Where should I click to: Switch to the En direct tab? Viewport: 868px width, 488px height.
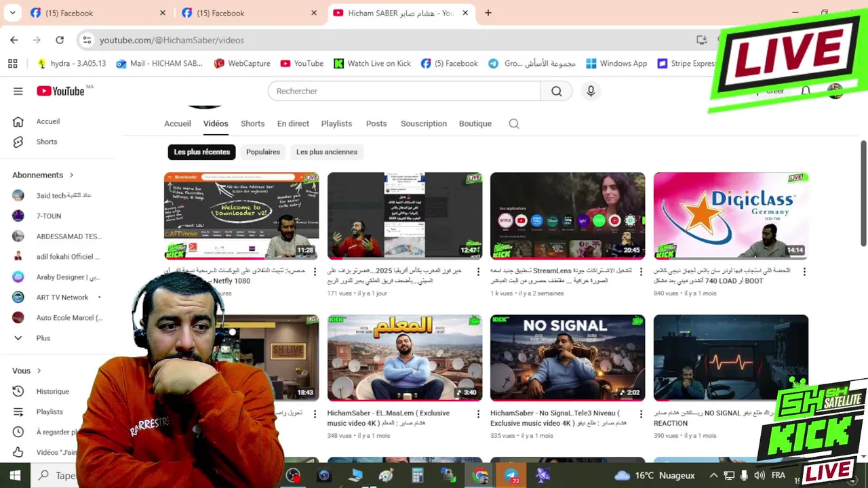293,123
